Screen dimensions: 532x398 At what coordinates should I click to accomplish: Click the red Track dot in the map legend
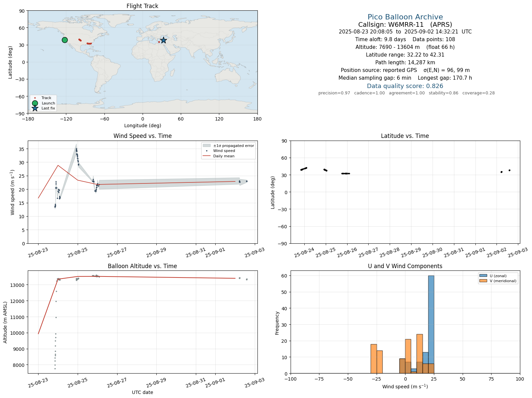click(x=35, y=98)
